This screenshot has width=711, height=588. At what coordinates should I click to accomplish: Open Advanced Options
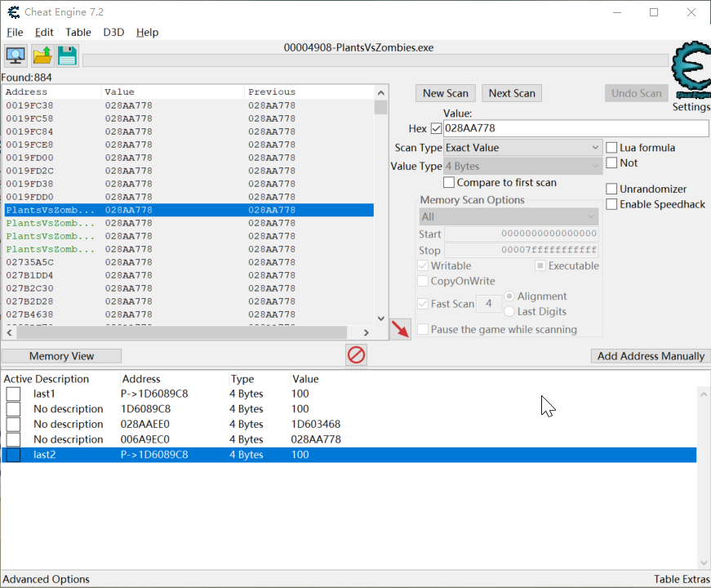[x=47, y=579]
